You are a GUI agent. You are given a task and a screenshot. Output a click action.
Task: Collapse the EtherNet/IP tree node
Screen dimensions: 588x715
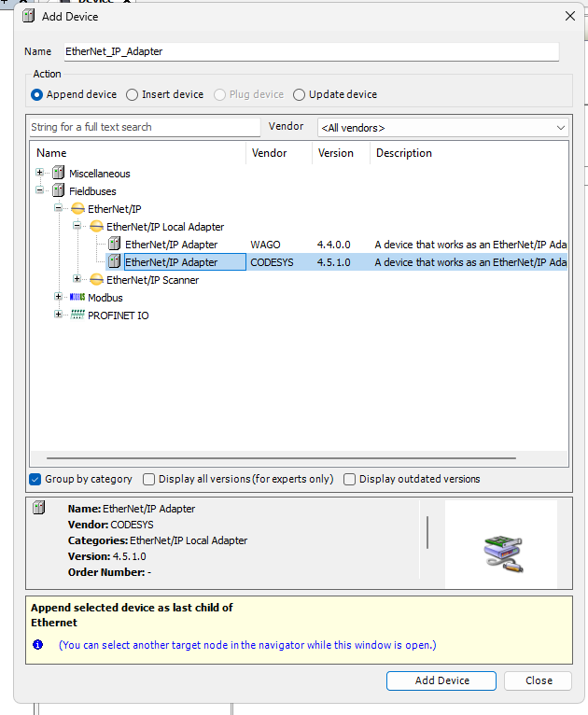pyautogui.click(x=59, y=208)
